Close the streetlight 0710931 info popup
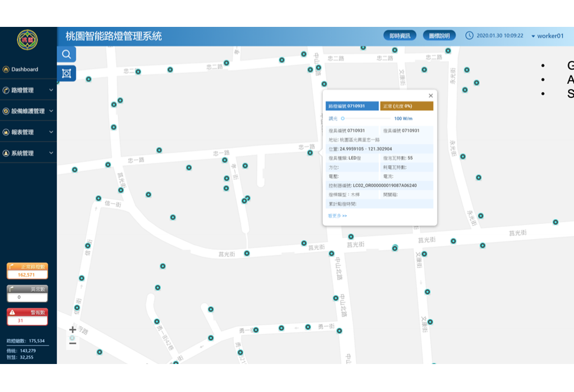This screenshot has width=574, height=392. coord(430,95)
